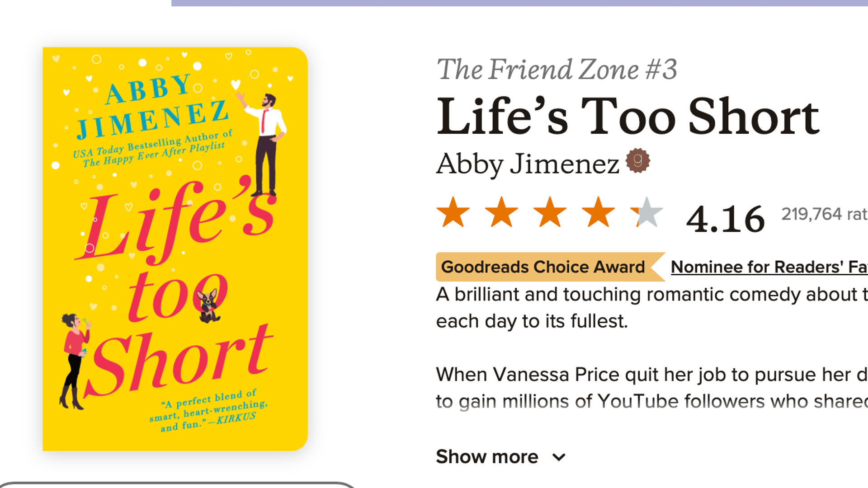Screen dimensions: 868x488
Task: Click the second orange rating star
Action: (x=501, y=212)
